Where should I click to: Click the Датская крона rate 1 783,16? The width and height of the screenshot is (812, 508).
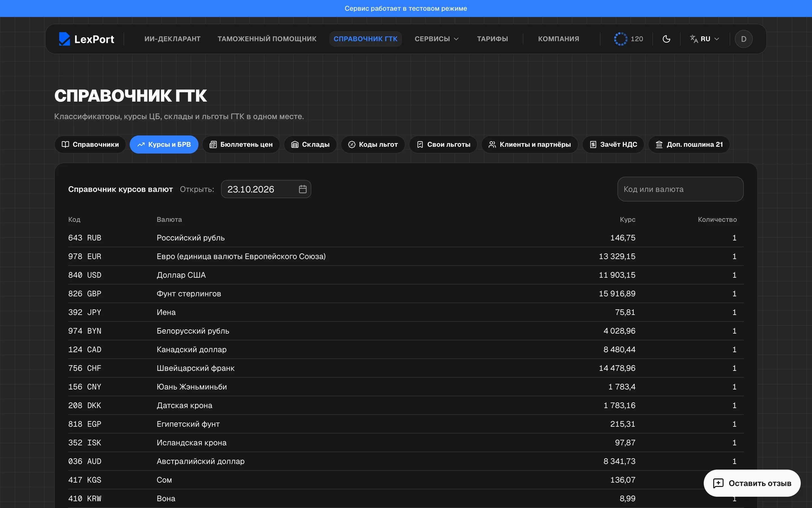[x=619, y=406]
